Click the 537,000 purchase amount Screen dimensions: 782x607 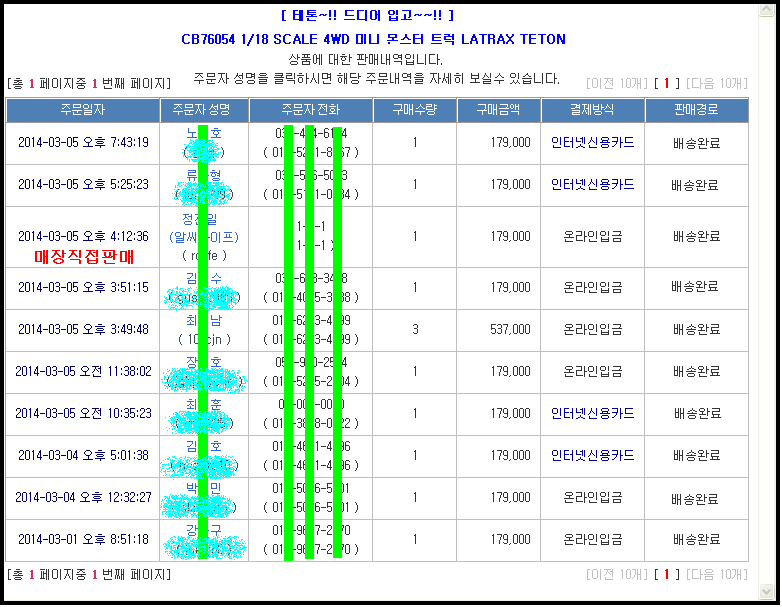click(x=510, y=330)
